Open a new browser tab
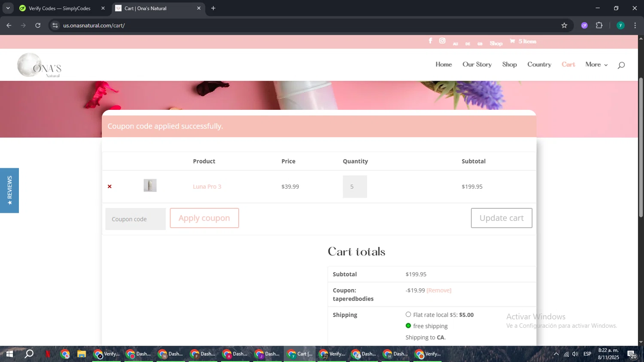This screenshot has height=362, width=644. pos(213,8)
